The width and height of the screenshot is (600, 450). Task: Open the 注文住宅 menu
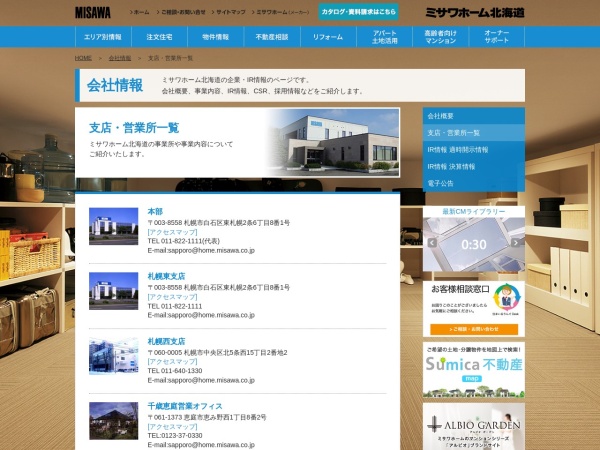(159, 37)
